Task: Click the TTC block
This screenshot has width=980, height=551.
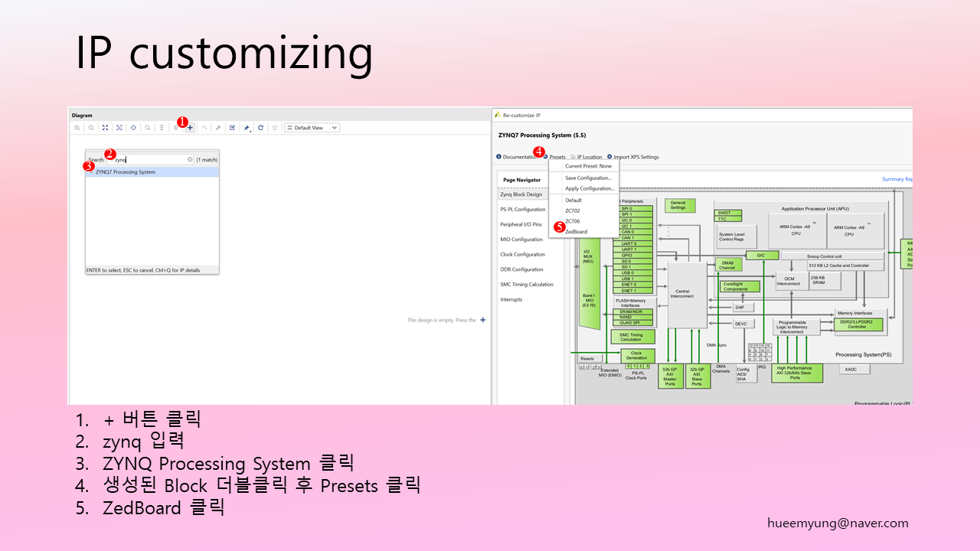Action: tap(728, 219)
